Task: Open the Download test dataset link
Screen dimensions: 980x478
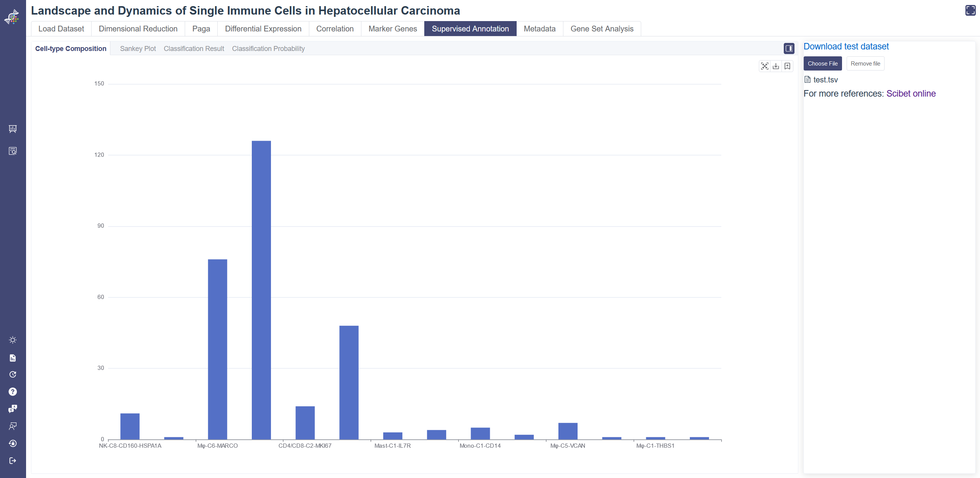Action: point(846,46)
